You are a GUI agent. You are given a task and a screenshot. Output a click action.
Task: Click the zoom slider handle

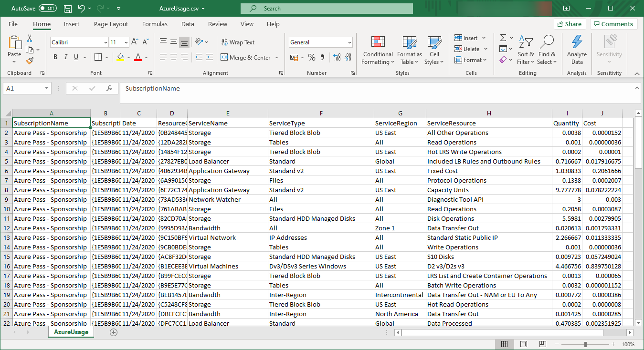tap(585, 344)
